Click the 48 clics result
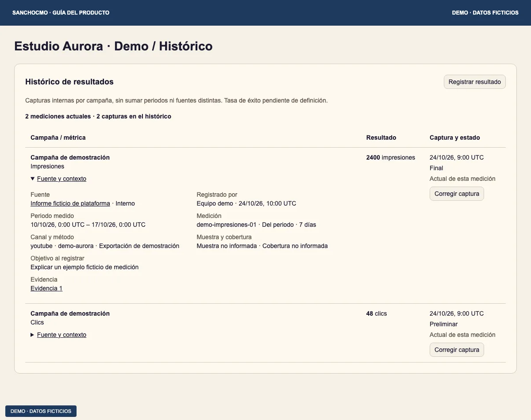531x420 pixels. pos(377,313)
